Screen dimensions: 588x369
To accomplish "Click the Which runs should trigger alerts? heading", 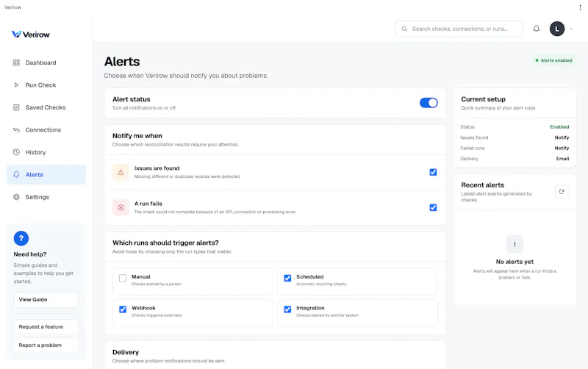I will [165, 243].
